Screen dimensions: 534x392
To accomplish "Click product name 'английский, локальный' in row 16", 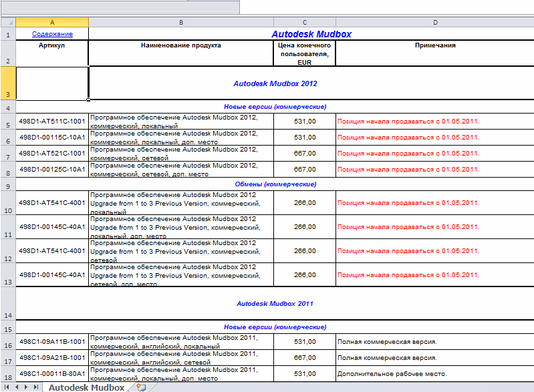I will [181, 342].
